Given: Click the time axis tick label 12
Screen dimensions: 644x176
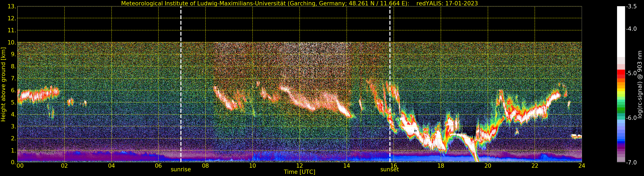Looking at the screenshot, I should coord(300,166).
